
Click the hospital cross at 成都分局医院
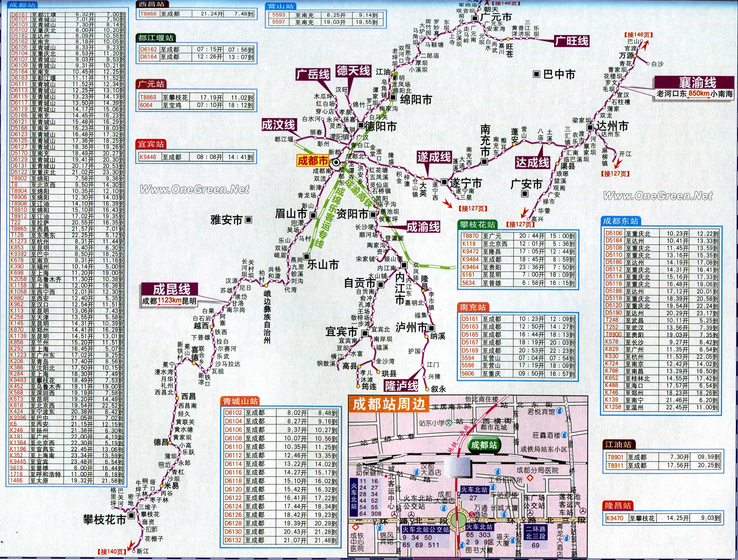[530, 478]
